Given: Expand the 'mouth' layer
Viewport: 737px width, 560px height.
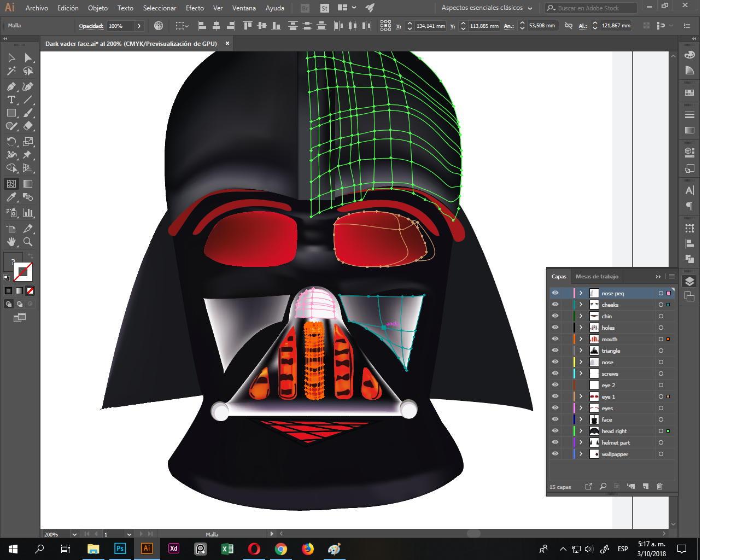Looking at the screenshot, I should point(581,339).
